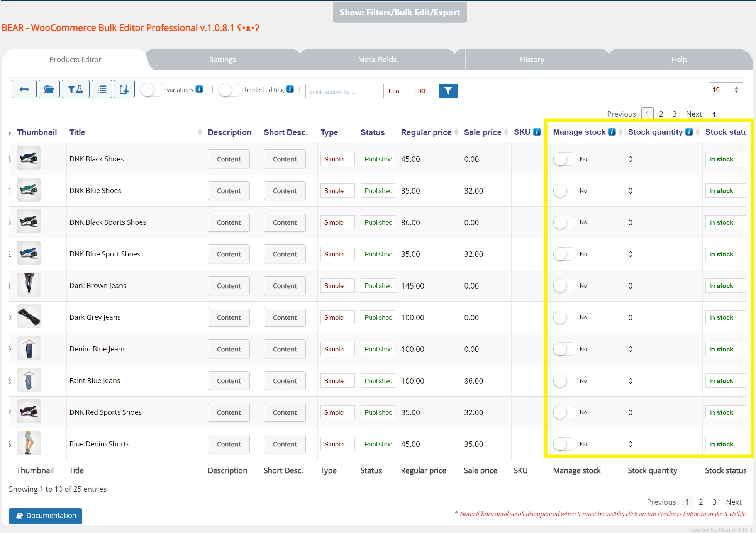The width and height of the screenshot is (756, 533).
Task: Click the double-arrow width toggle icon in toolbar
Action: (24, 89)
